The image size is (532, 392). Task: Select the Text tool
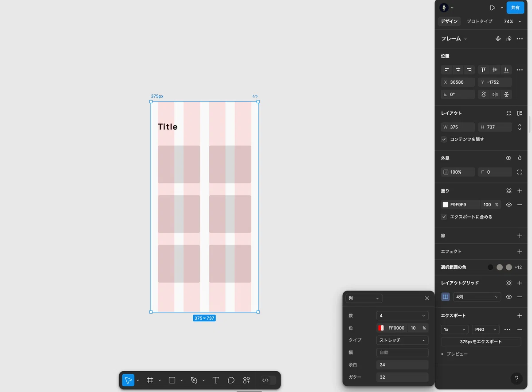point(216,380)
